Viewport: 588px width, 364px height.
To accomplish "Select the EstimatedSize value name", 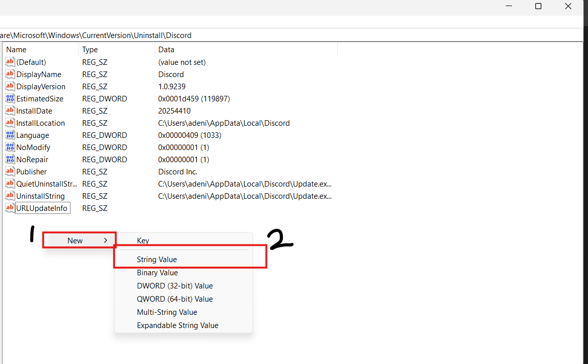I will coord(40,98).
